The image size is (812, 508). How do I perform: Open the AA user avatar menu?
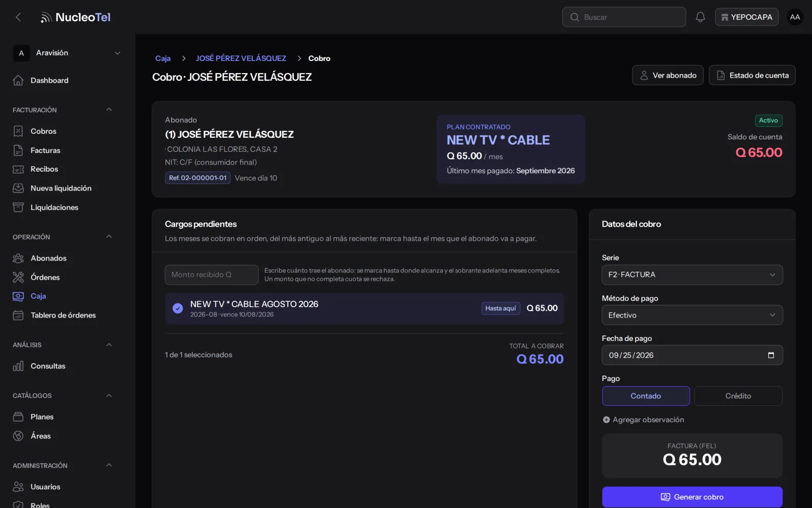click(x=795, y=17)
